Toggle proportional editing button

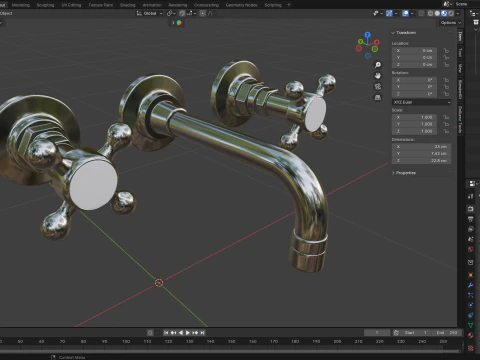click(x=202, y=13)
